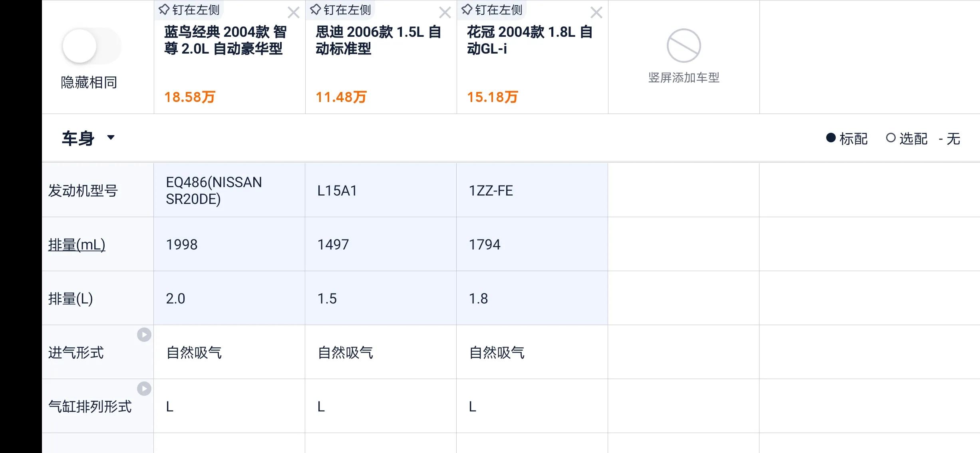Click the pin icon on 思迪 column
The image size is (980, 453).
click(x=315, y=9)
